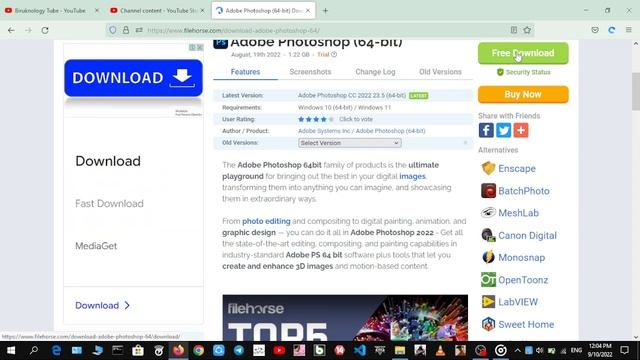Open the Security Status link

click(524, 72)
